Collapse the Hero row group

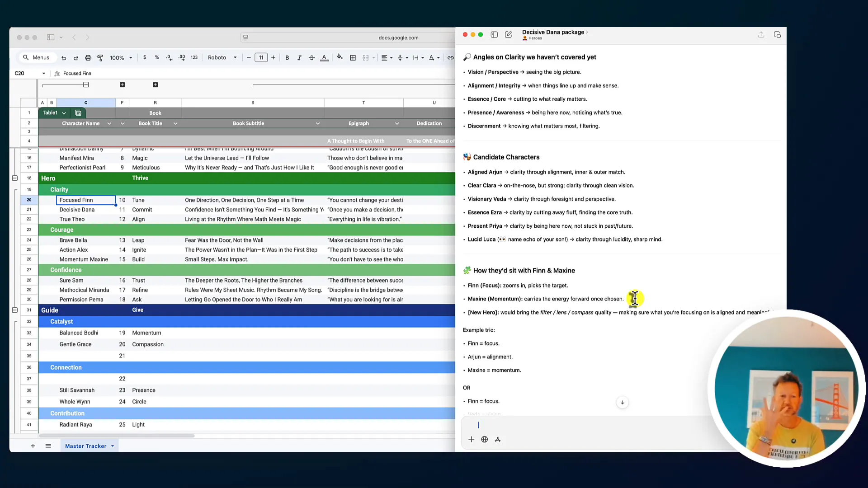click(15, 178)
